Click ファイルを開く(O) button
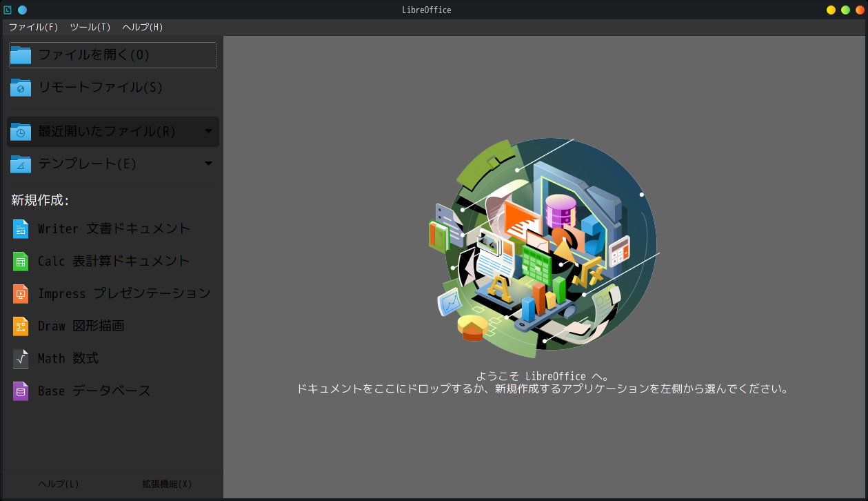The image size is (868, 501). click(113, 55)
